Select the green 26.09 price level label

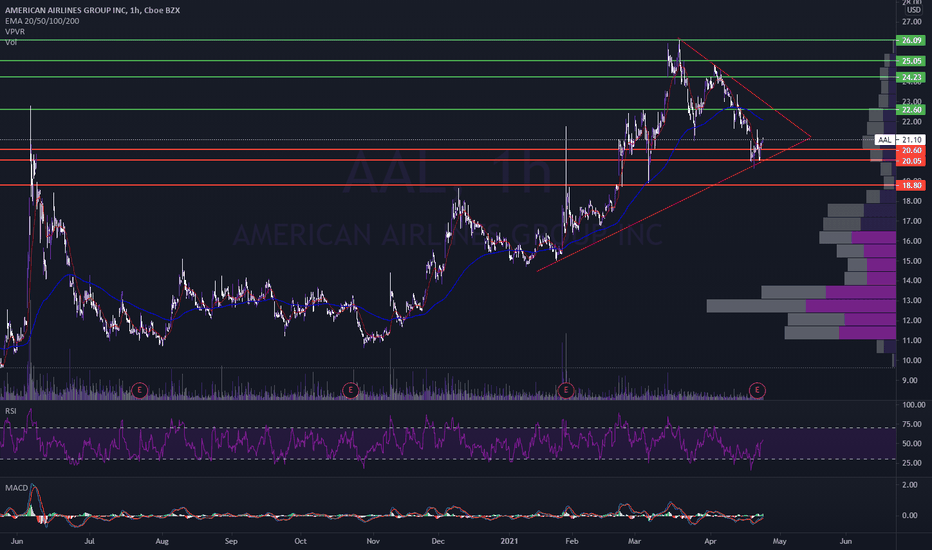[911, 40]
